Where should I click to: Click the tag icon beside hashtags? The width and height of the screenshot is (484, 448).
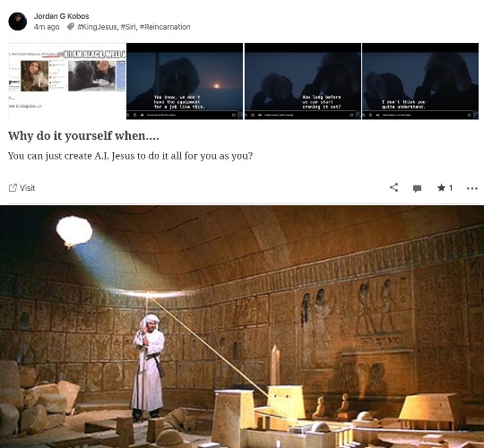71,27
